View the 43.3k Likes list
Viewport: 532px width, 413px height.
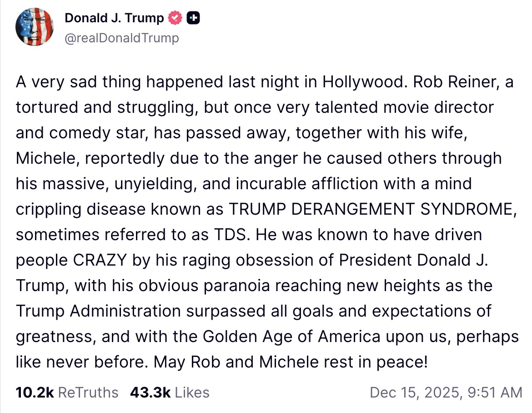point(170,392)
